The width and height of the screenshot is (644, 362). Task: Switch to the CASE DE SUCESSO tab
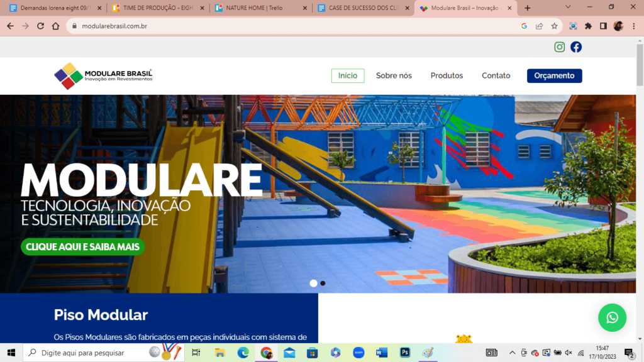coord(363,8)
